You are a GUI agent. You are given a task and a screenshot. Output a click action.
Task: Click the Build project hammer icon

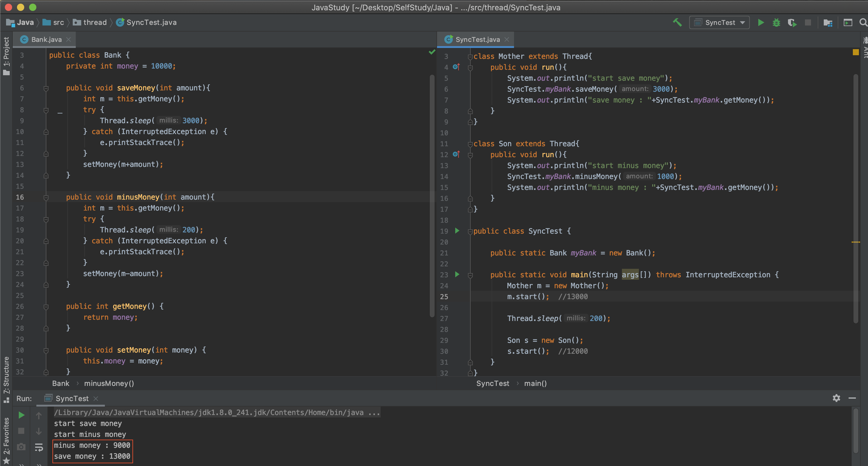pyautogui.click(x=677, y=22)
